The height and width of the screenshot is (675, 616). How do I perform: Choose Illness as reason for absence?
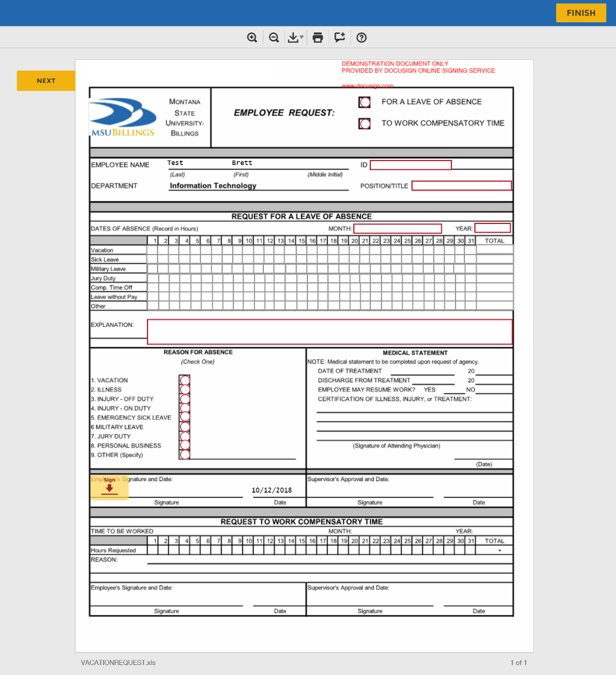[185, 389]
